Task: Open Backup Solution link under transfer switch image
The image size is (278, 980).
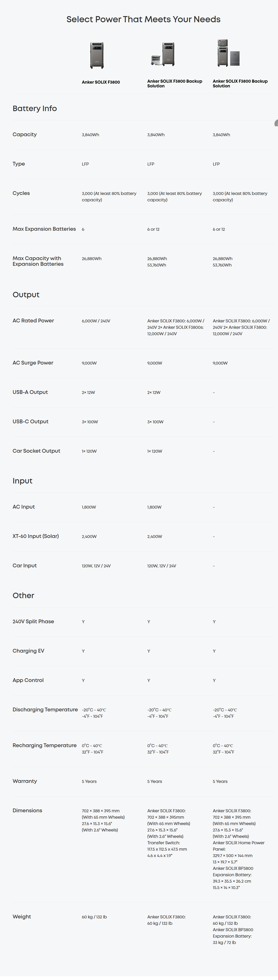Action: pyautogui.click(x=175, y=84)
